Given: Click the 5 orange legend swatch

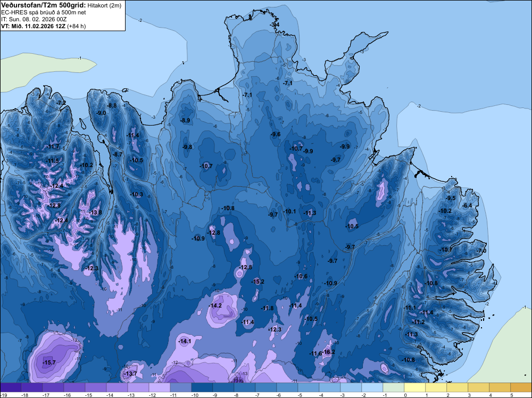Looking at the screenshot, I should tap(521, 387).
